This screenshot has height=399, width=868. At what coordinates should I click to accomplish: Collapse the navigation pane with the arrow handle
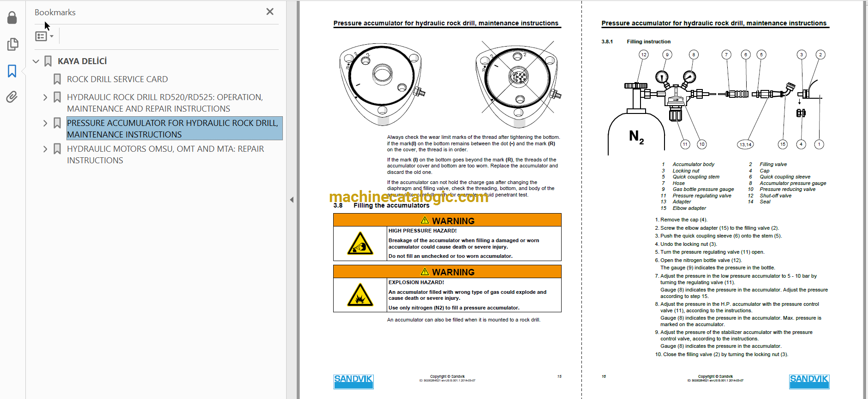[292, 200]
